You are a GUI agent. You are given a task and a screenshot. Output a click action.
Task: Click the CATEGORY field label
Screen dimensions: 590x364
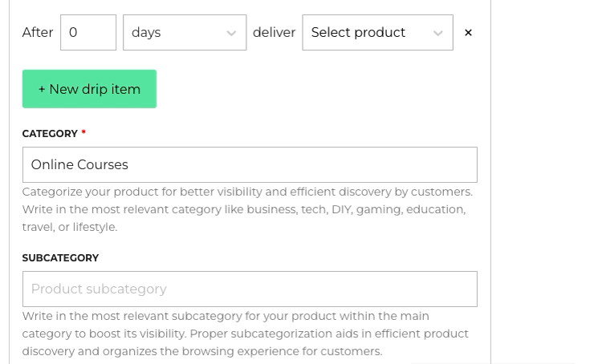coord(50,134)
